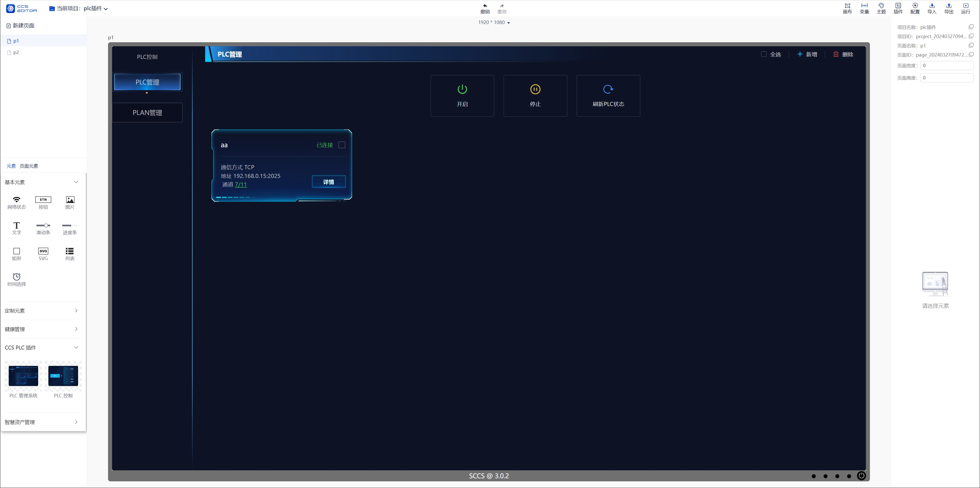
Task: Click the Run (运行) icon
Action: [x=966, y=6]
